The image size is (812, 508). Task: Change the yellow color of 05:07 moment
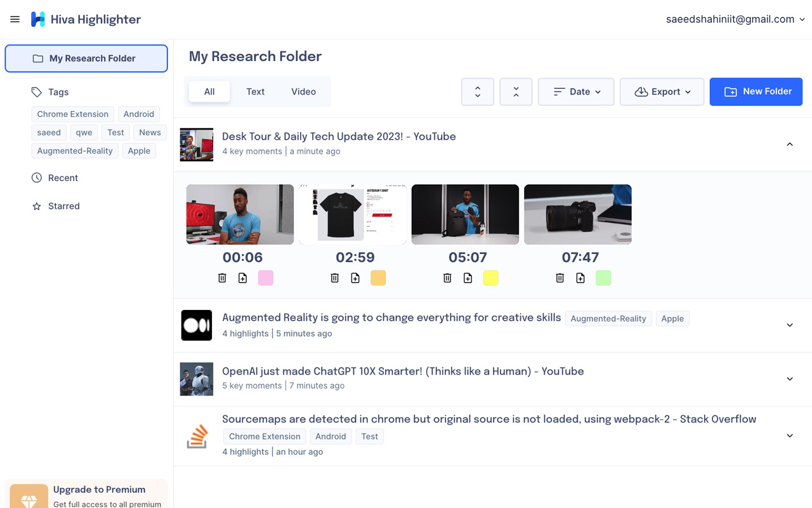point(490,277)
